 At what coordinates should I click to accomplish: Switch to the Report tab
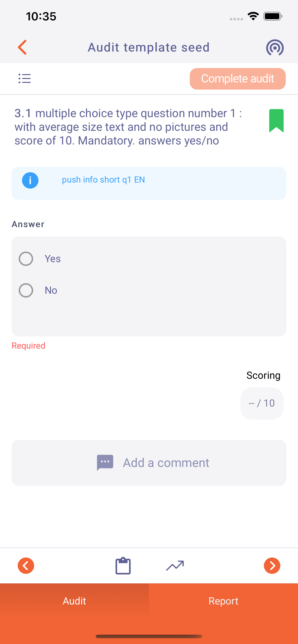(223, 601)
